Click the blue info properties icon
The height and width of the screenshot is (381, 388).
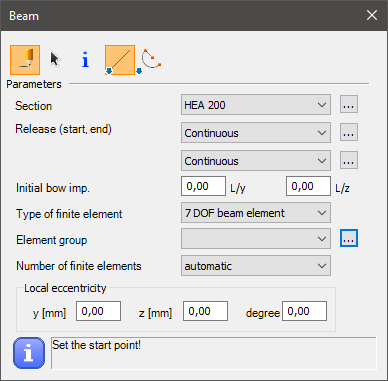point(85,59)
